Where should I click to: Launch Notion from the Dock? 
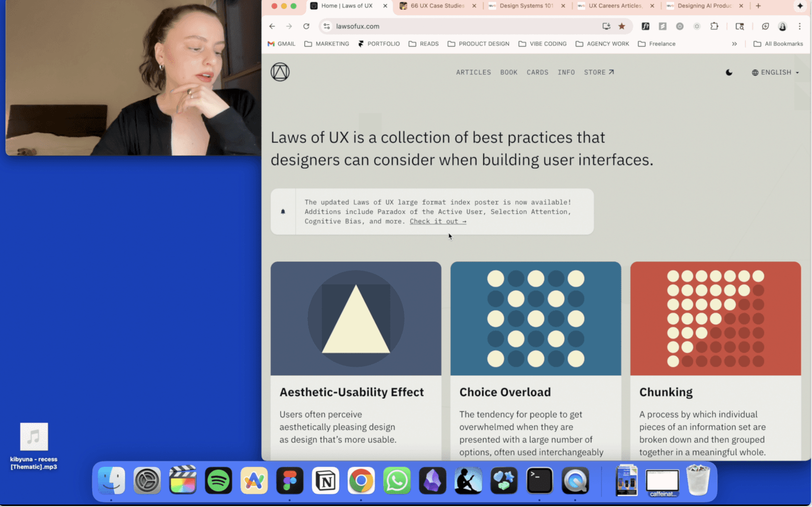click(x=326, y=481)
